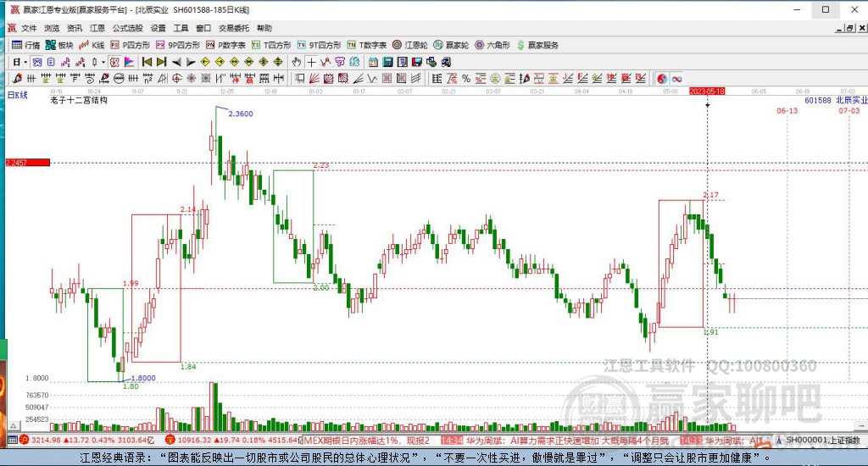Image resolution: width=868 pixels, height=466 pixels.
Task: Open the 江恩轮 Gann wheel
Action: 410,45
